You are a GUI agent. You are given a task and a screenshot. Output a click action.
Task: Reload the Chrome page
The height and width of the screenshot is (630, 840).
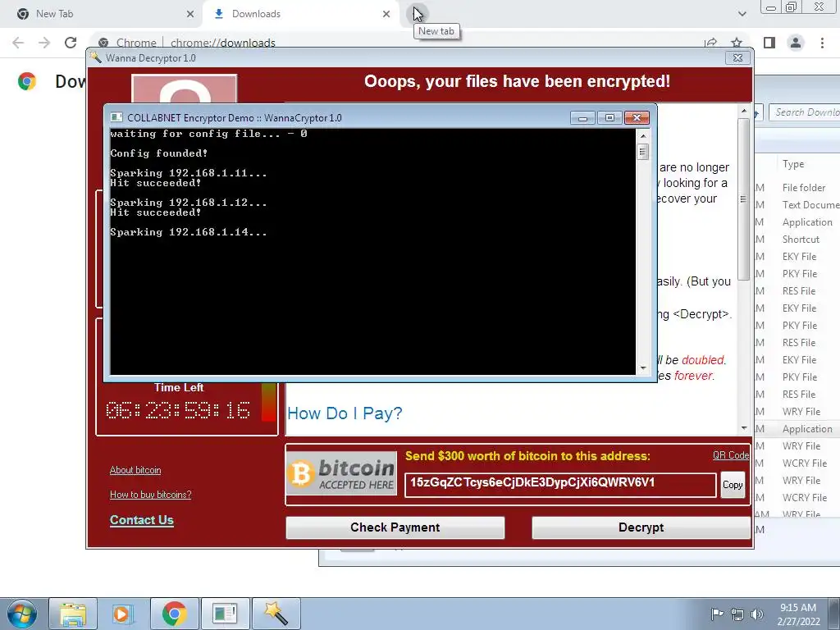click(71, 43)
